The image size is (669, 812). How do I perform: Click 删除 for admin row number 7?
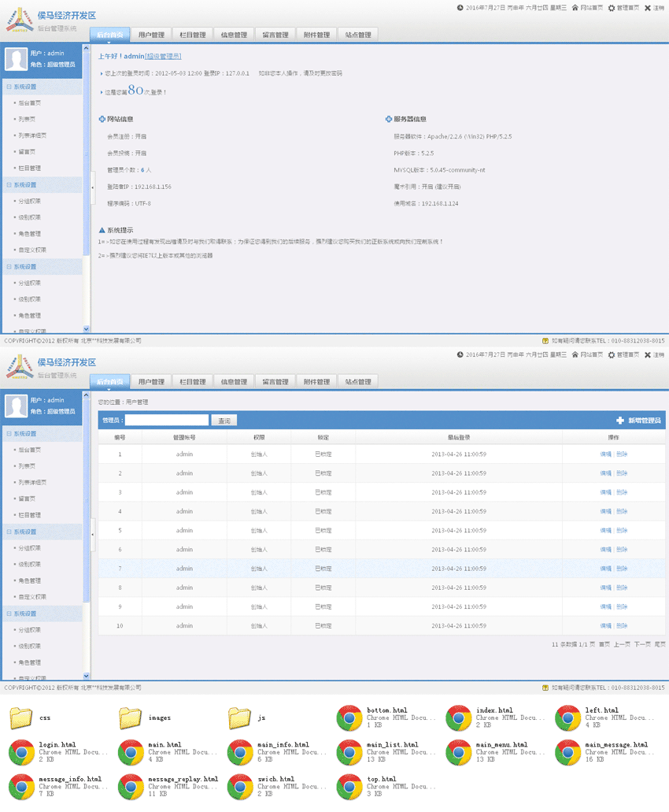pyautogui.click(x=622, y=569)
